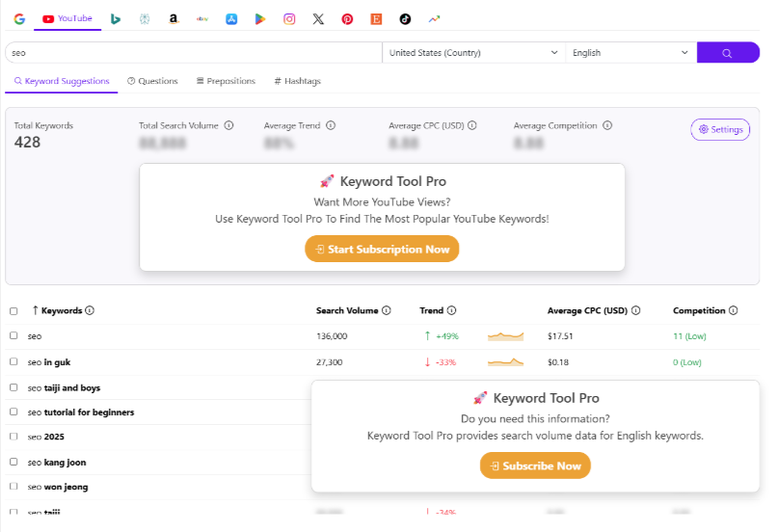The image size is (776, 532).
Task: Click Start Subscription Now button
Action: pyautogui.click(x=382, y=249)
